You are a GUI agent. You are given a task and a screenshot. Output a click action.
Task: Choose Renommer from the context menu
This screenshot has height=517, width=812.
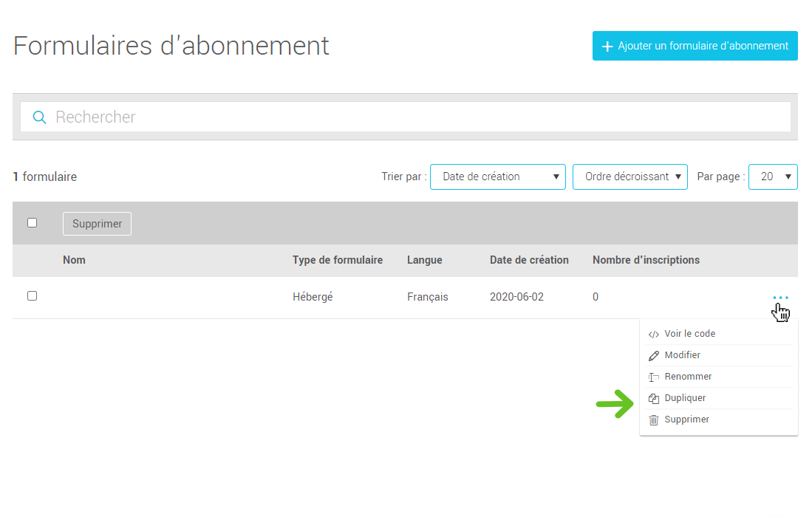coord(688,377)
